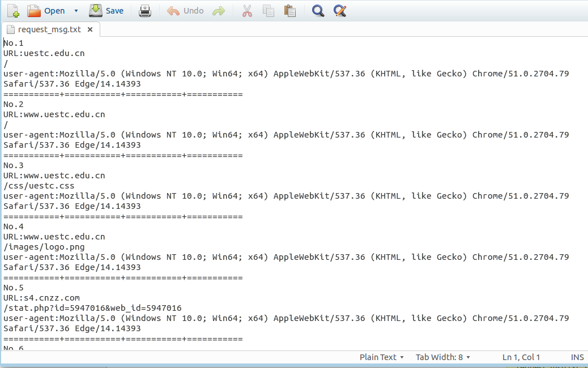Viewport: 588px width, 368px height.
Task: Click the line 'URL:s4.cnzz.com'
Action: coord(41,298)
